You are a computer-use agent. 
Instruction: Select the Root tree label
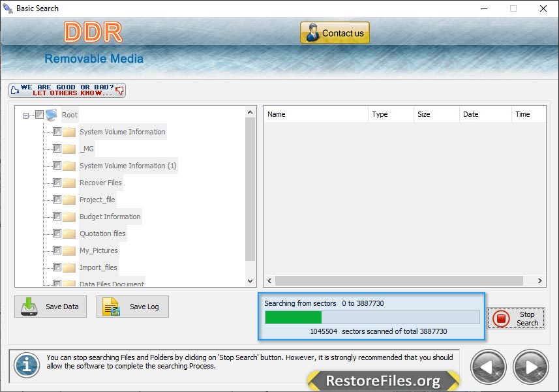tap(70, 115)
